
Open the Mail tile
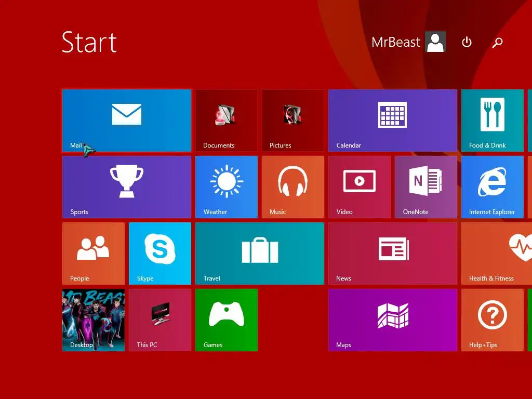[x=127, y=121]
